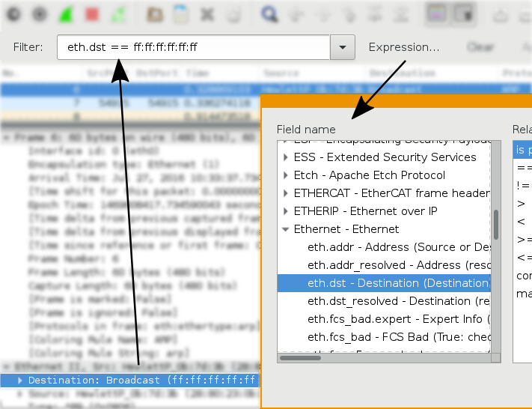This screenshot has height=409, width=532.
Task: Reload the capture file icon
Action: click(233, 15)
